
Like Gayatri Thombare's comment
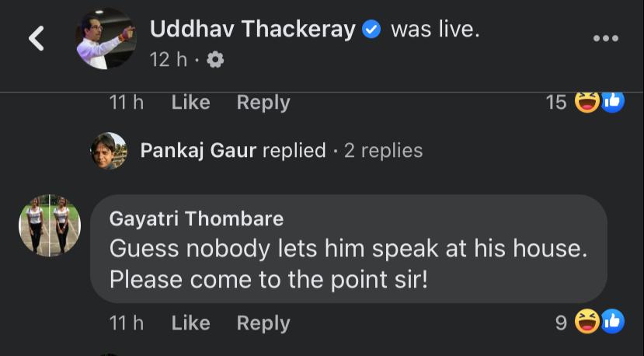190,323
